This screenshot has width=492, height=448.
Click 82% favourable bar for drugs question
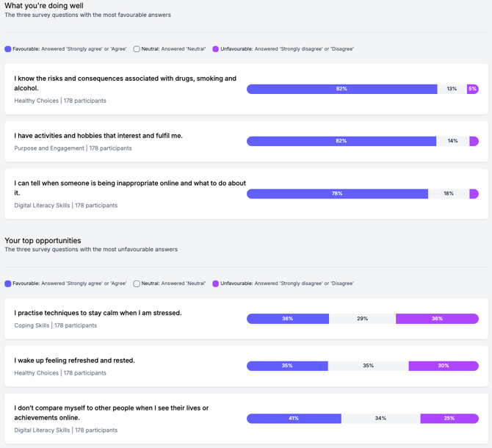[x=341, y=89]
